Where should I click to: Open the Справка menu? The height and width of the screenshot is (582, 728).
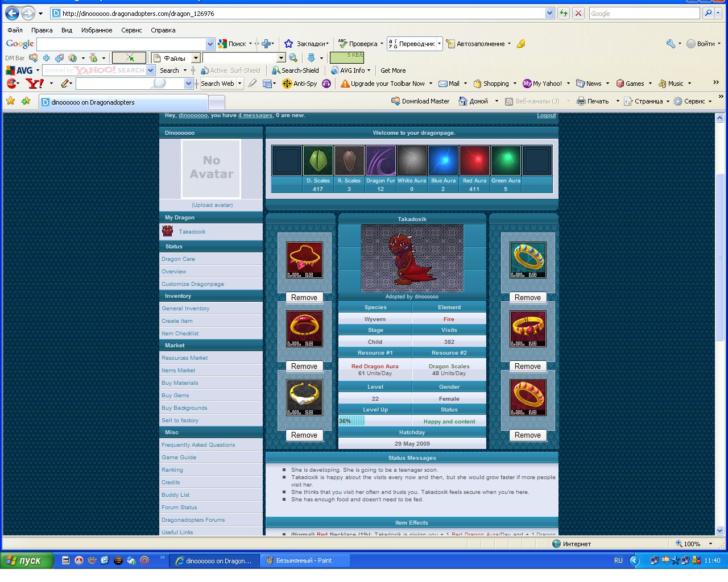[x=163, y=30]
